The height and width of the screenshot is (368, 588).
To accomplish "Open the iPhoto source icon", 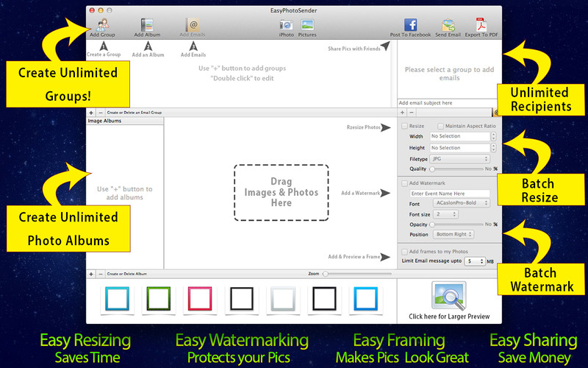I will (x=286, y=25).
